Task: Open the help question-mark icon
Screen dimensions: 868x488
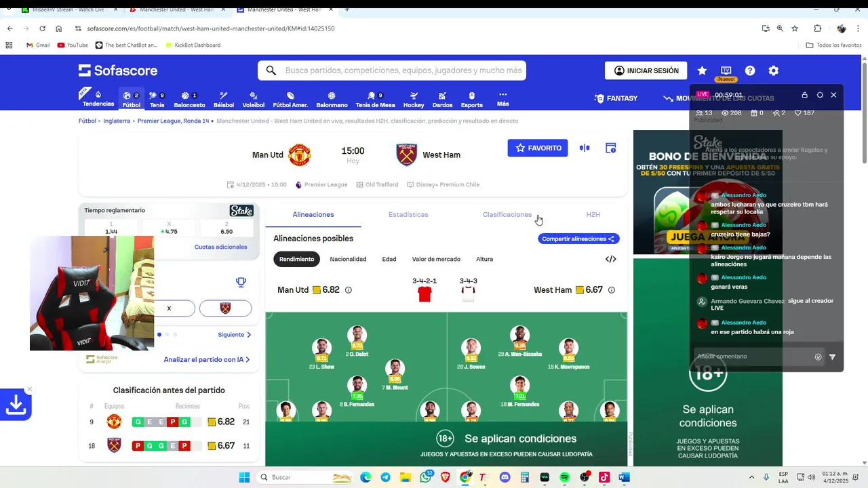Action: pos(750,70)
